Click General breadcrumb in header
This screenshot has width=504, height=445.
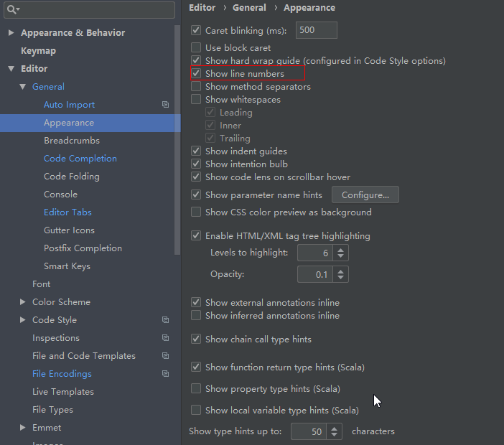pos(248,8)
